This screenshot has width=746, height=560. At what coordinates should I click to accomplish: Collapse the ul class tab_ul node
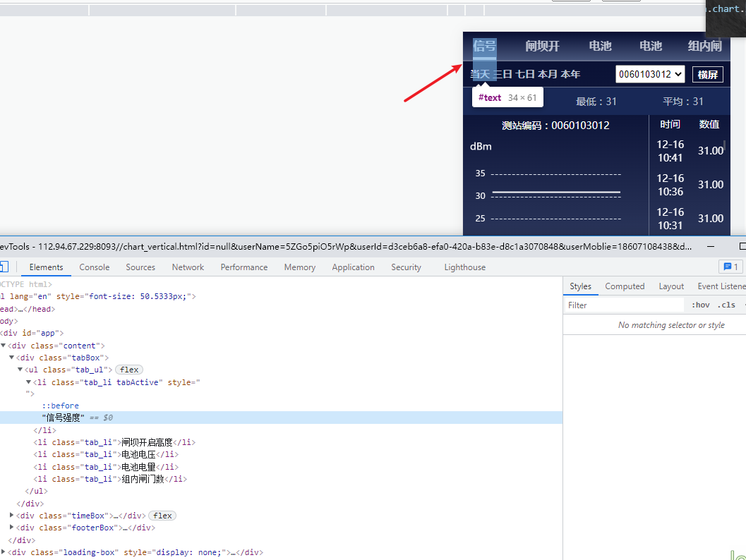20,370
